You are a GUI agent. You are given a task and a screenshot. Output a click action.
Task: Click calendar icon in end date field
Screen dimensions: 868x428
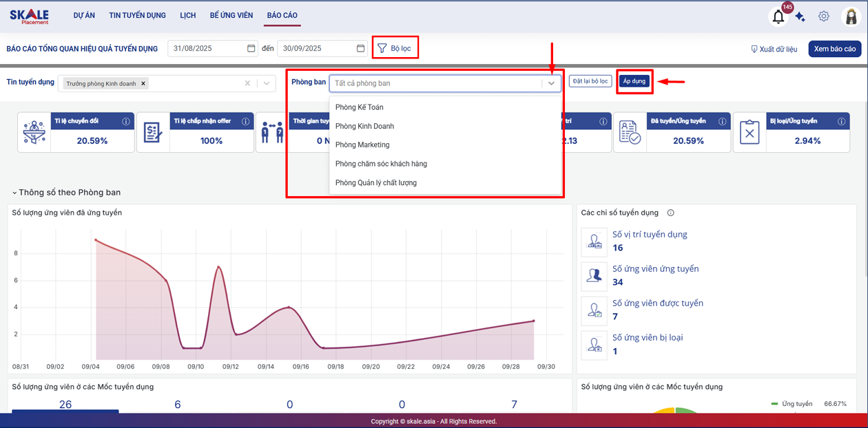[x=360, y=48]
